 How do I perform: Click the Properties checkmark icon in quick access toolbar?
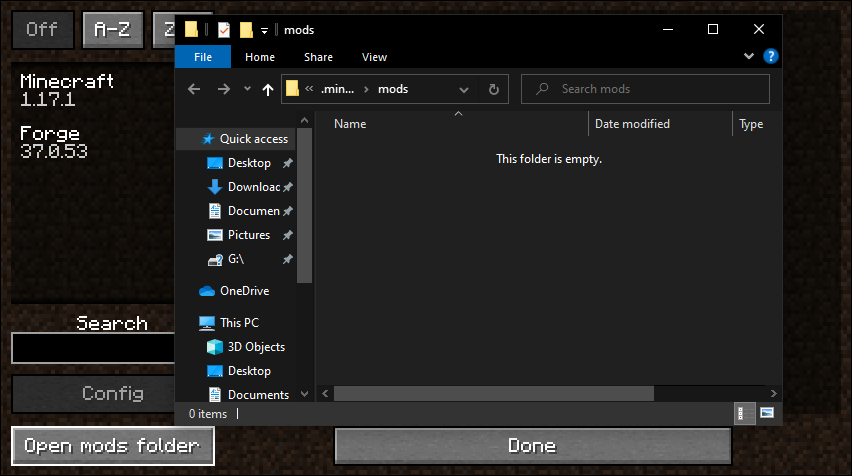click(x=223, y=30)
